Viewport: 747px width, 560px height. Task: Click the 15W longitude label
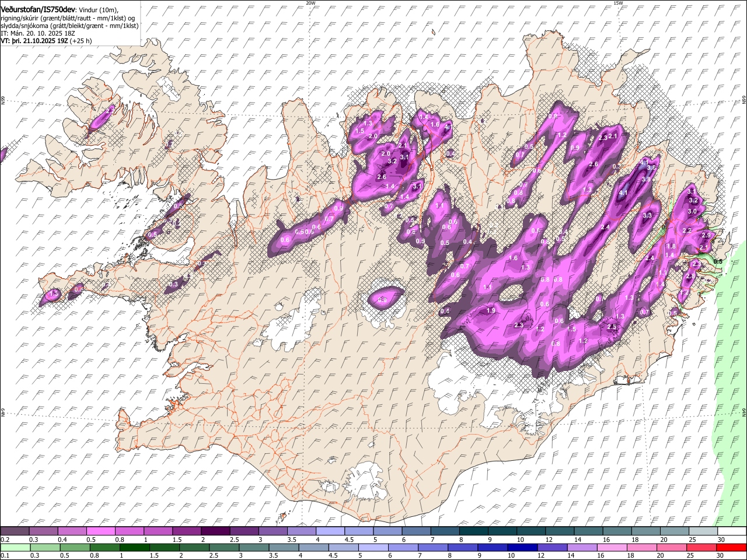point(618,3)
